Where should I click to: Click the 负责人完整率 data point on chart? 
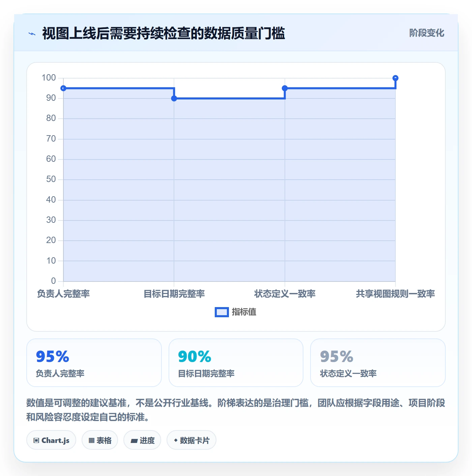point(63,88)
